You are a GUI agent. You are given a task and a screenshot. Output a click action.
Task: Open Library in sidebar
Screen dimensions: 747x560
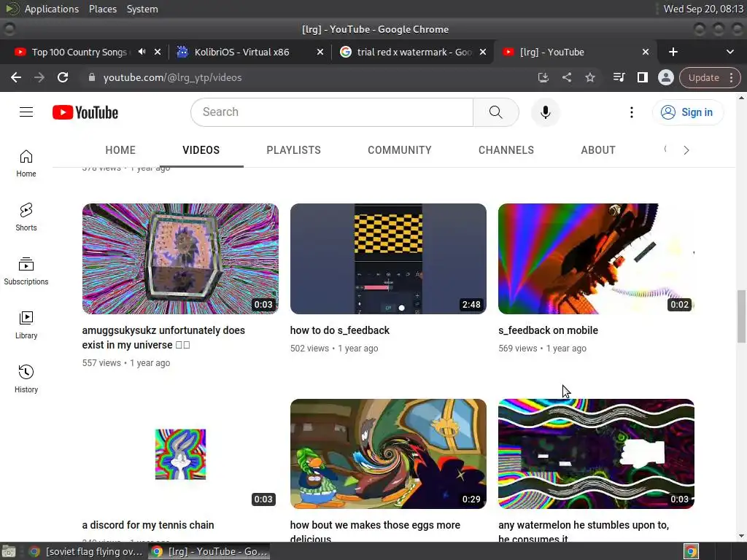[x=26, y=325]
